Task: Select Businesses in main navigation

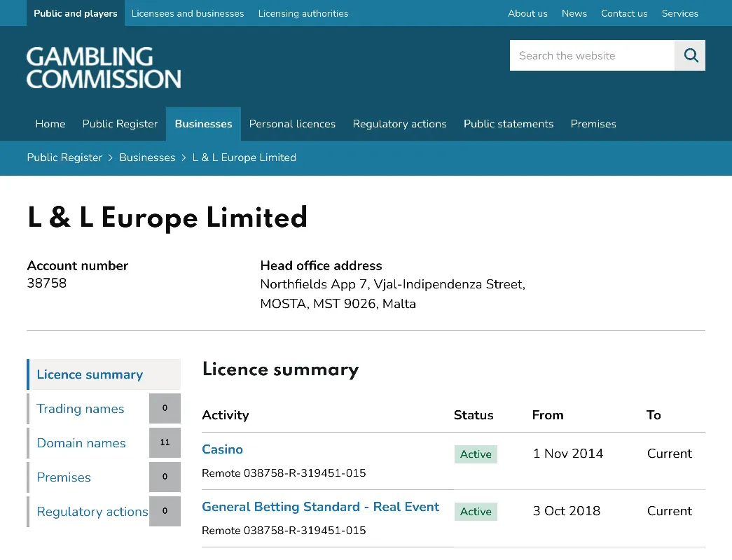Action: [204, 124]
